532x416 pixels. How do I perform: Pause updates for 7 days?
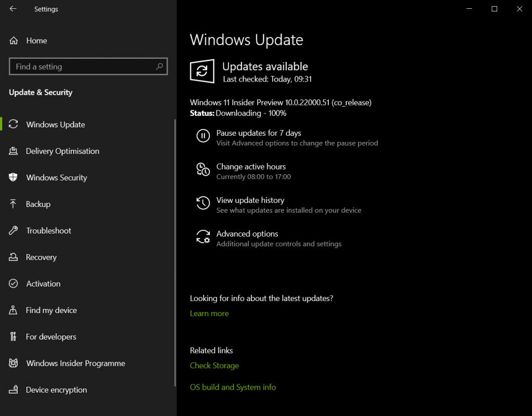(259, 133)
